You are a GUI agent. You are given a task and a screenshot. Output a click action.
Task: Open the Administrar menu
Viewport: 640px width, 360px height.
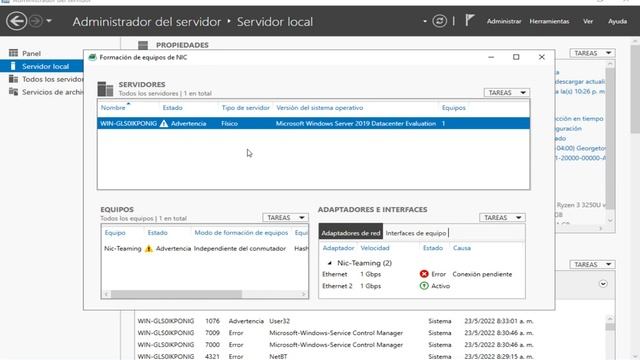click(504, 21)
